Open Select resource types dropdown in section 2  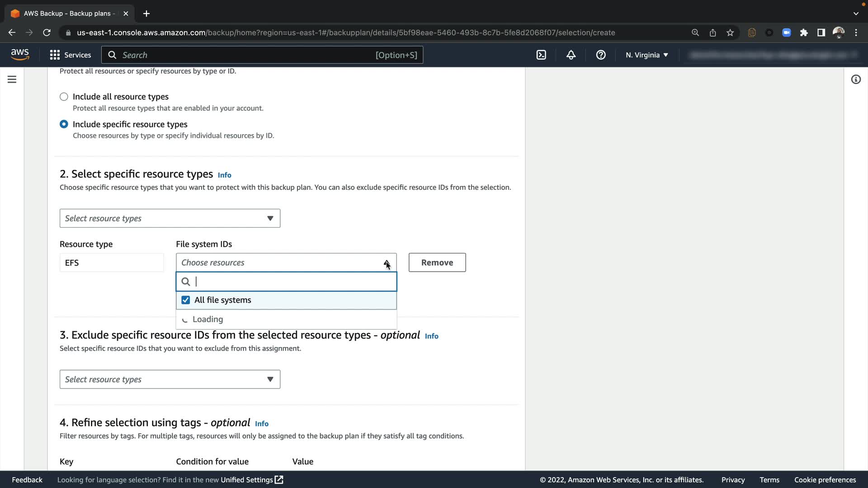click(x=170, y=218)
